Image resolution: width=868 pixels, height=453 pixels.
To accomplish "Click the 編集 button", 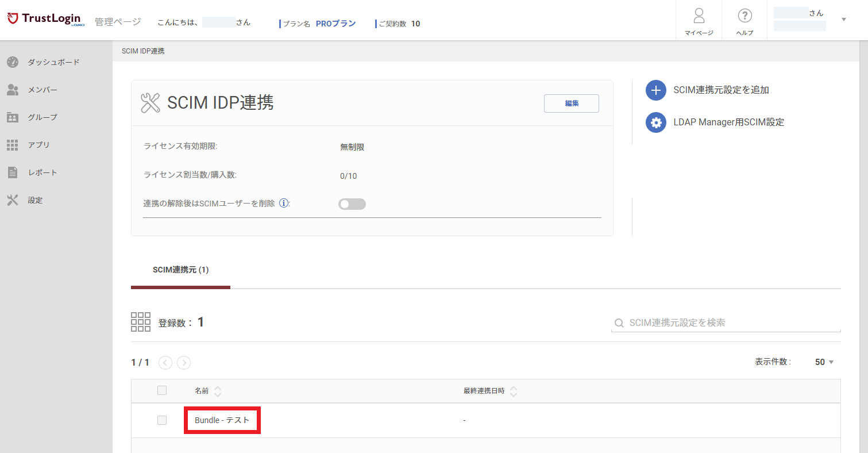I will 572,103.
